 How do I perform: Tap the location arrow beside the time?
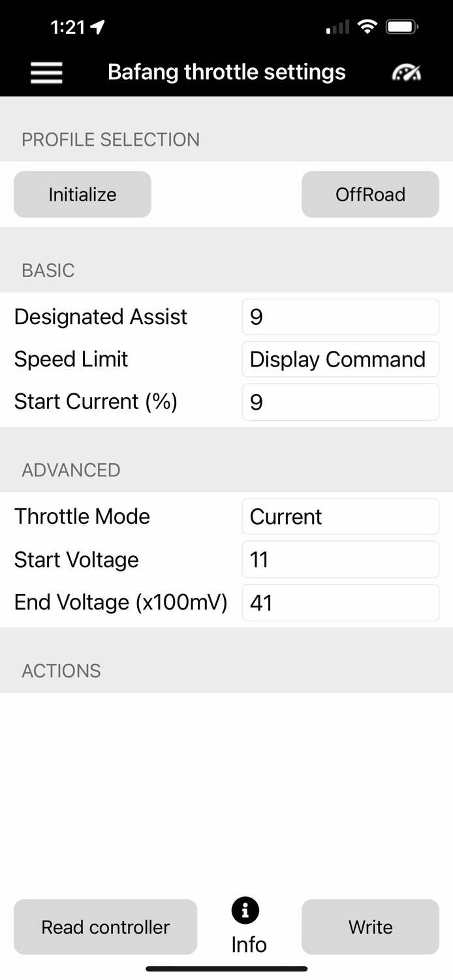coord(98,27)
